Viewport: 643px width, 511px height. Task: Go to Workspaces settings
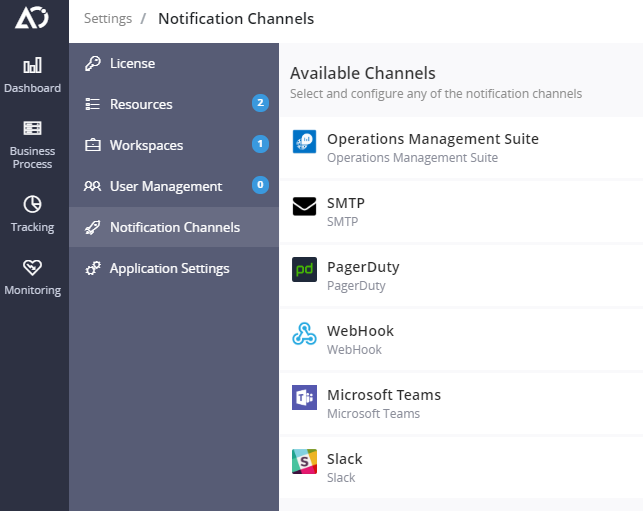pos(174,145)
